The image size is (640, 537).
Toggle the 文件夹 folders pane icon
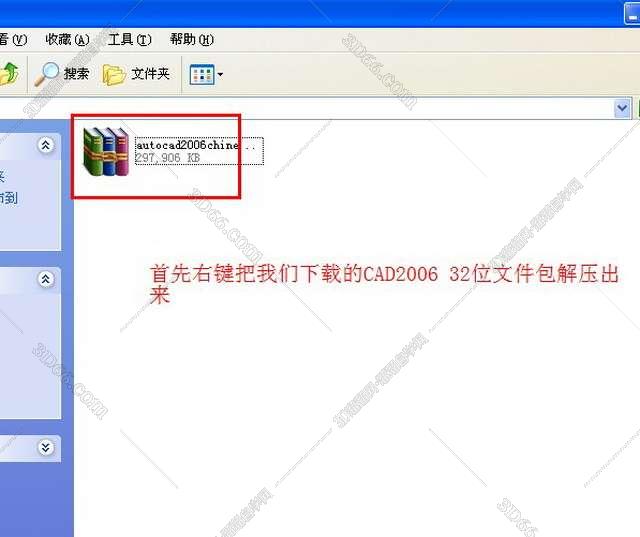click(x=115, y=74)
